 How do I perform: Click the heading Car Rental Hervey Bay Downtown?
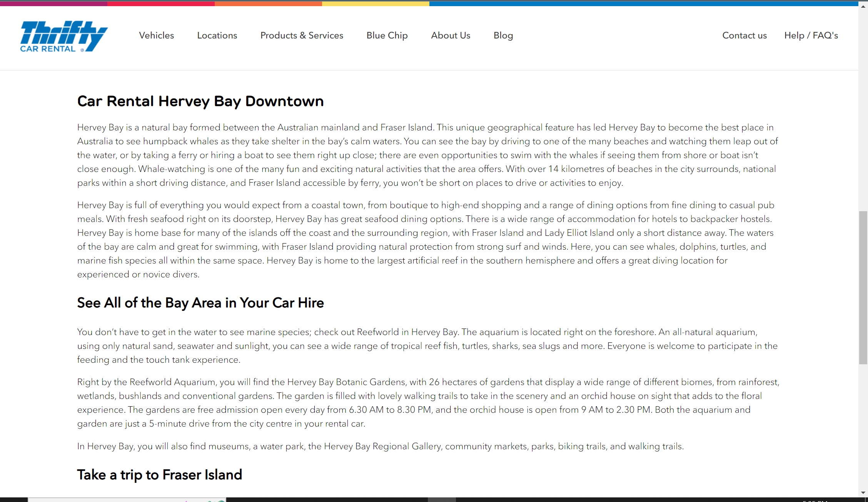200,101
